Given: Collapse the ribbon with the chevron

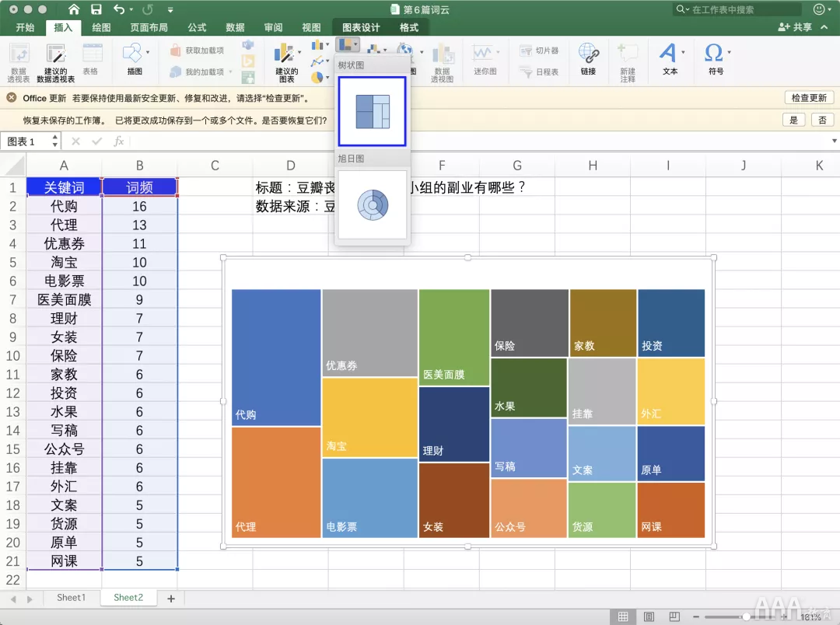Looking at the screenshot, I should 824,26.
